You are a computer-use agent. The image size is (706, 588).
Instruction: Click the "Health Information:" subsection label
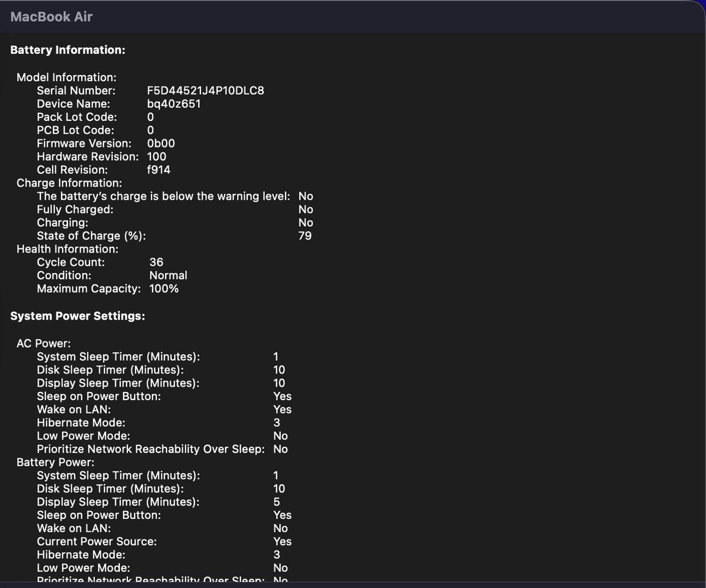click(x=68, y=249)
